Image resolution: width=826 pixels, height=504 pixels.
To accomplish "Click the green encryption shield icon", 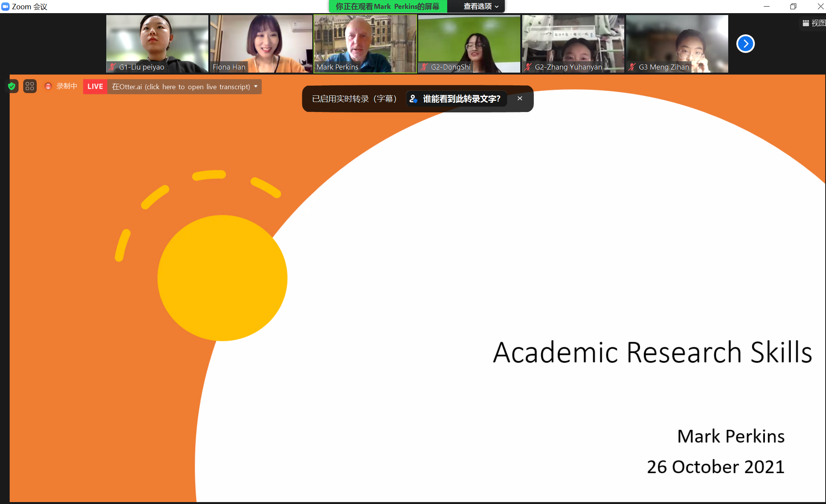I will click(12, 86).
